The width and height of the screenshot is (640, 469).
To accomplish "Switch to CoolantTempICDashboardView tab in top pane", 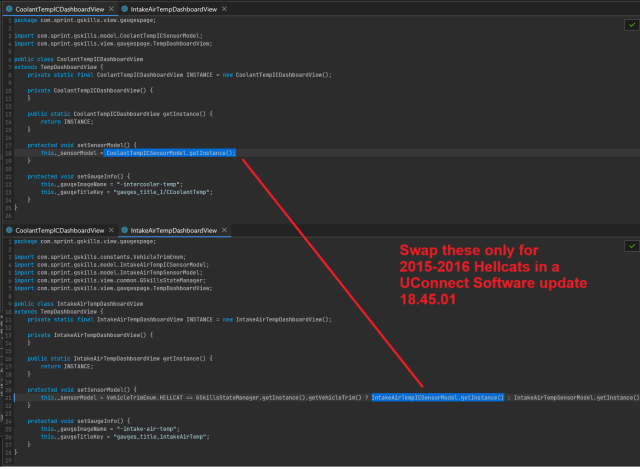I will tap(58, 7).
